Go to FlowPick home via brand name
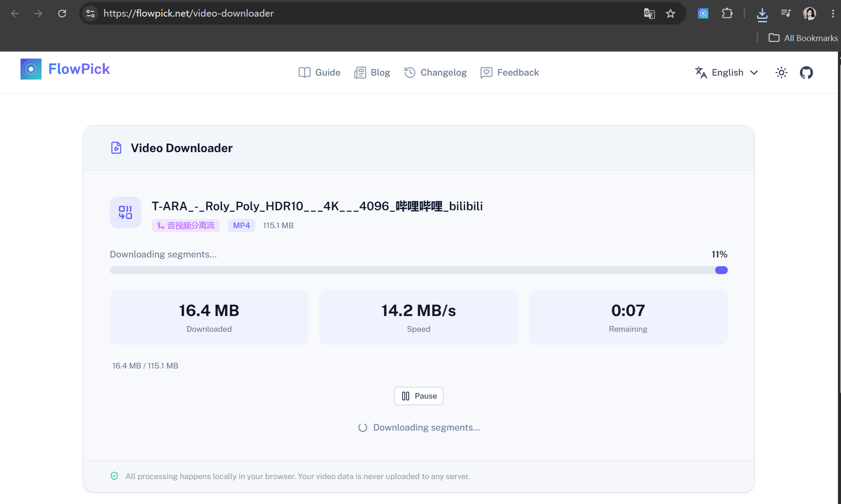841x504 pixels. (x=79, y=69)
